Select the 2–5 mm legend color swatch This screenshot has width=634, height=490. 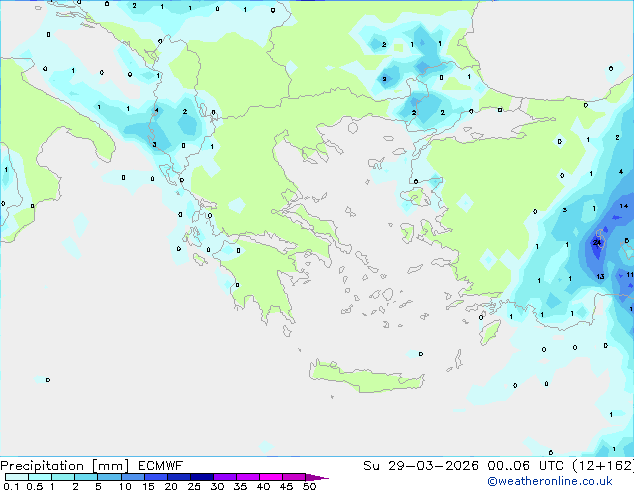coord(86,477)
